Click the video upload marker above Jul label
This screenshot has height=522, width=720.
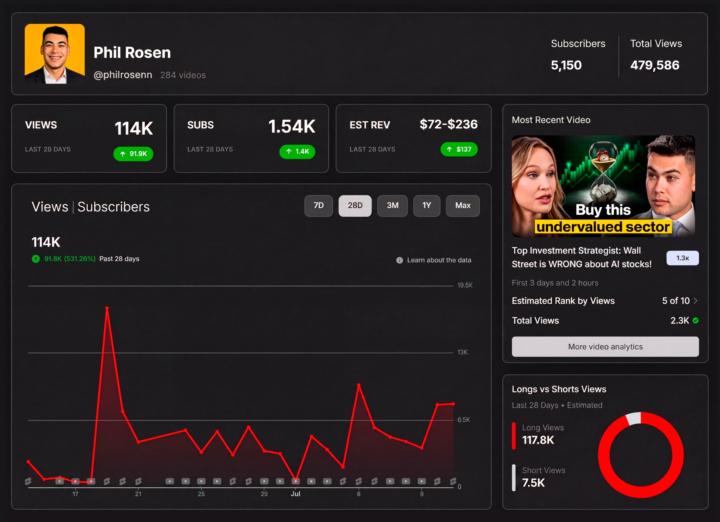(x=296, y=481)
